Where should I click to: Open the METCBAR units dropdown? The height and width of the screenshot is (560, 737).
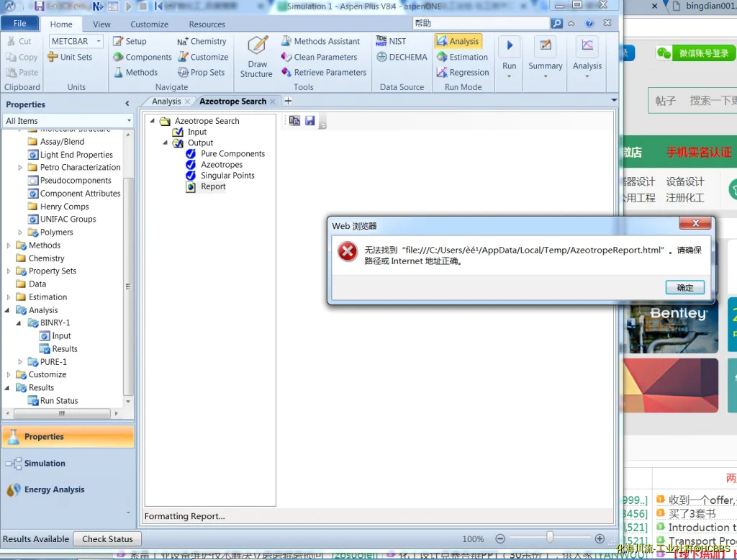pyautogui.click(x=99, y=41)
